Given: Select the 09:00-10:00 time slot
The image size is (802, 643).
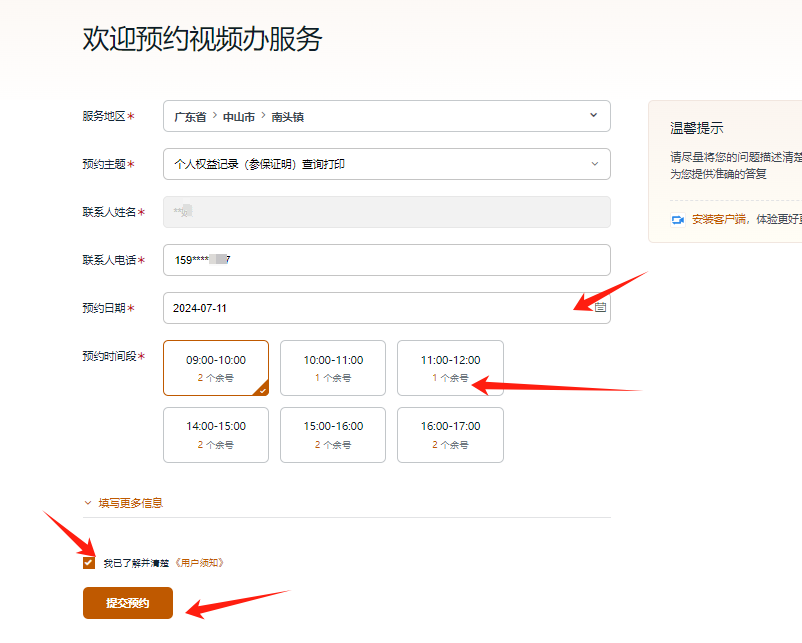Looking at the screenshot, I should [x=216, y=368].
